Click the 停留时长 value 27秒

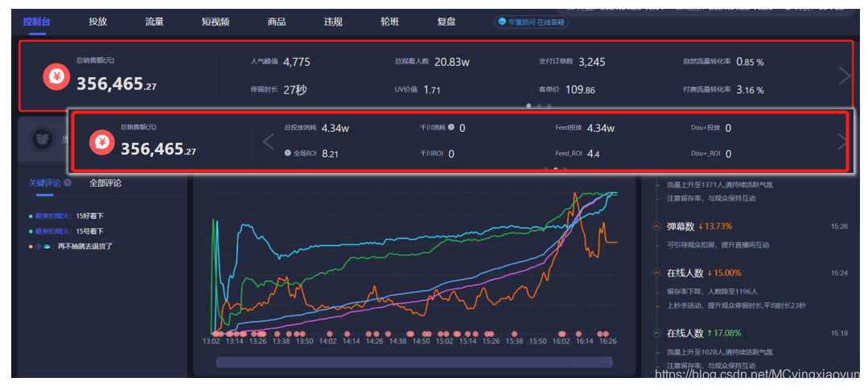tap(294, 89)
